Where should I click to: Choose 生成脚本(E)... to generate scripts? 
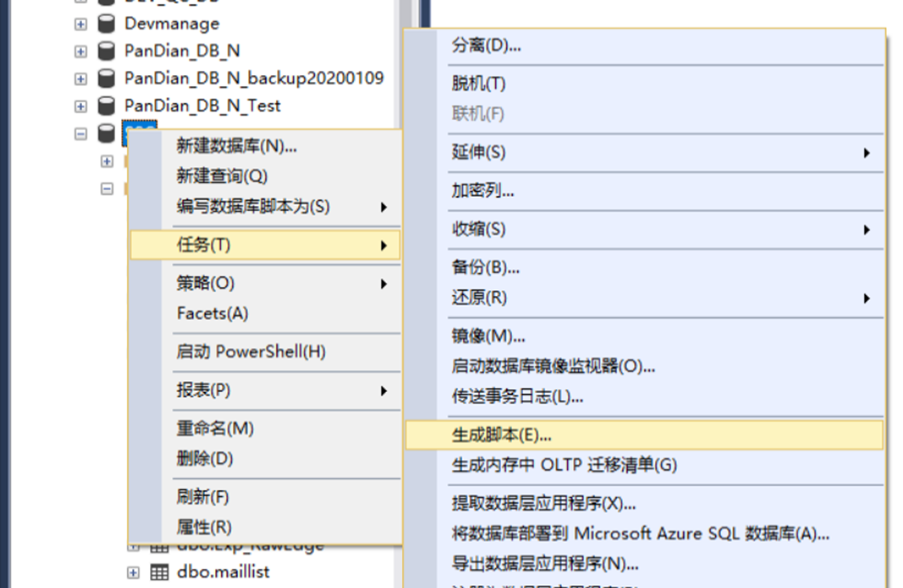coord(644,435)
